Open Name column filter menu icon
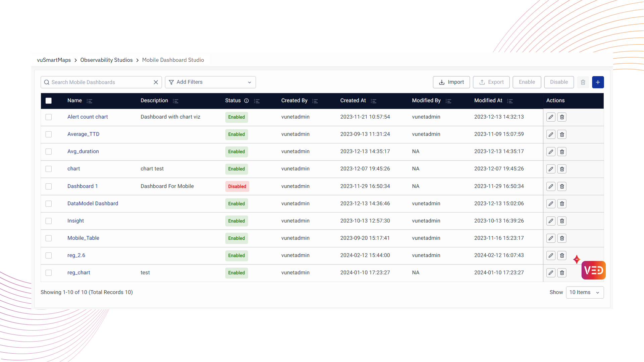The width and height of the screenshot is (644, 362). [x=89, y=101]
